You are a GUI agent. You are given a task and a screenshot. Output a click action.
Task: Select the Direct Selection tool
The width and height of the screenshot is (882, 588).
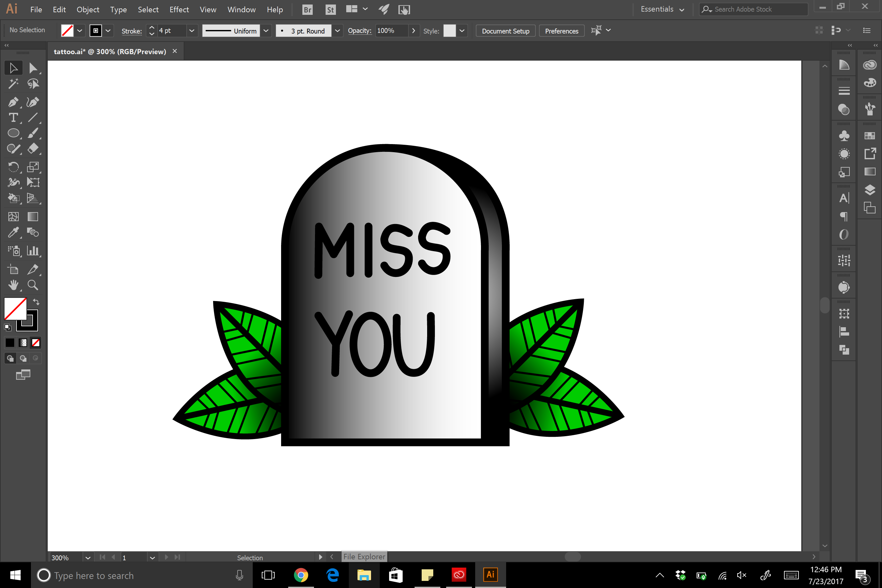click(x=33, y=68)
